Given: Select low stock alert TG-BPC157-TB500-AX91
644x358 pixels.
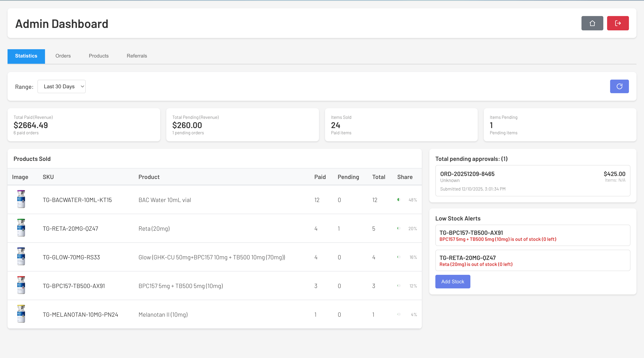Looking at the screenshot, I should click(x=533, y=235).
